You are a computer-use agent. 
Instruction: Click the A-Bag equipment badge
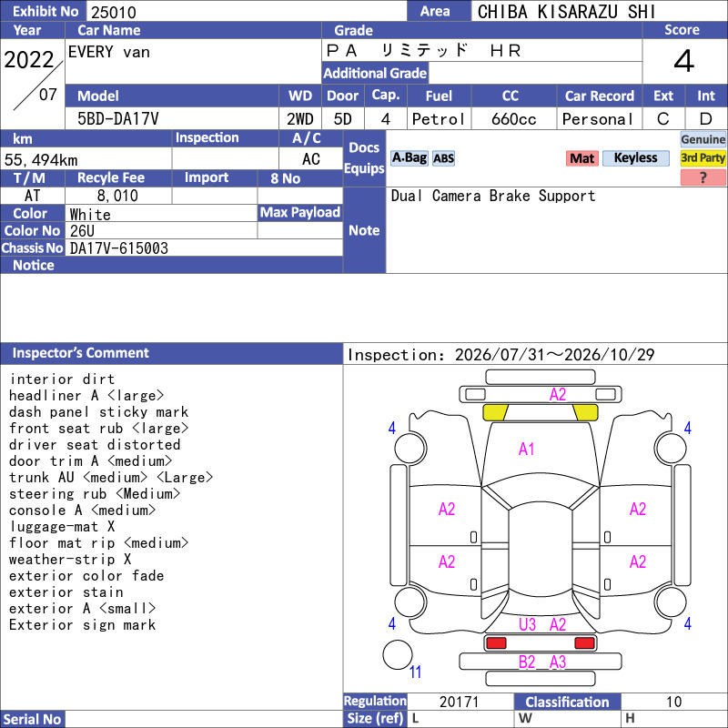(409, 157)
